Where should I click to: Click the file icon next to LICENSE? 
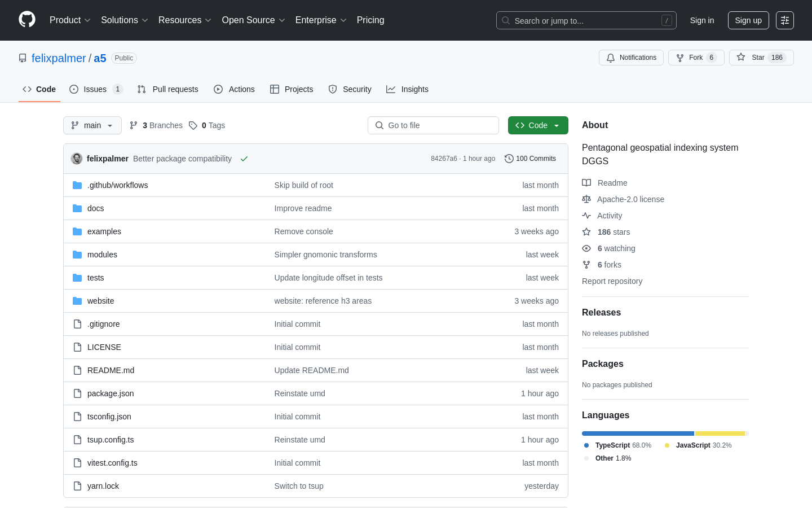(x=77, y=347)
